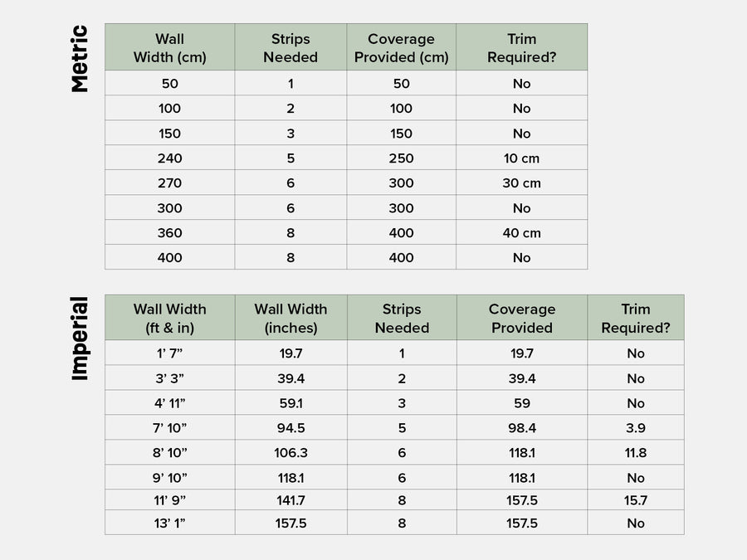Click the rotated 'Imperial' table label

(80, 338)
